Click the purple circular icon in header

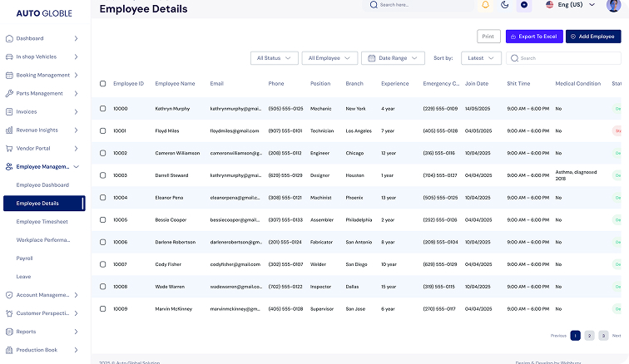pos(524,5)
